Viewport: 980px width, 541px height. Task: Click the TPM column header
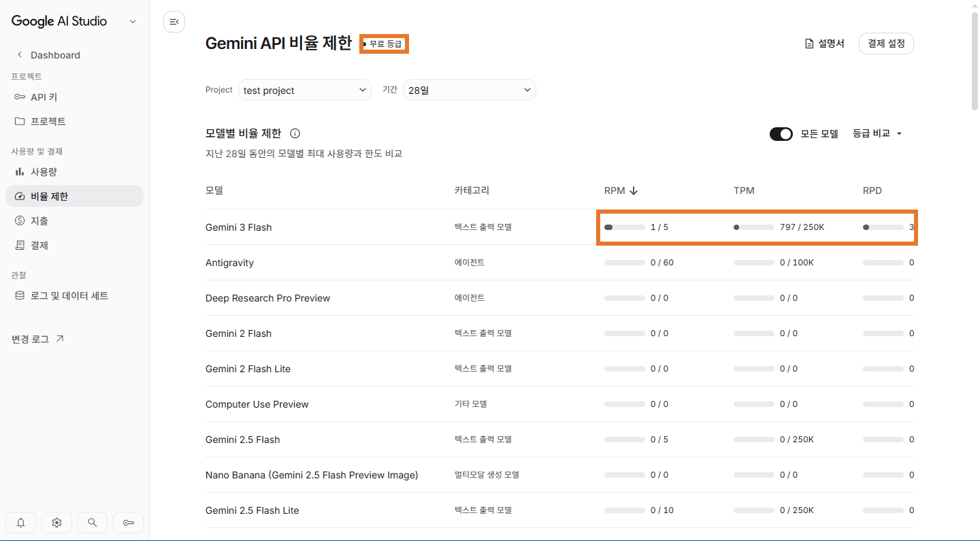744,191
